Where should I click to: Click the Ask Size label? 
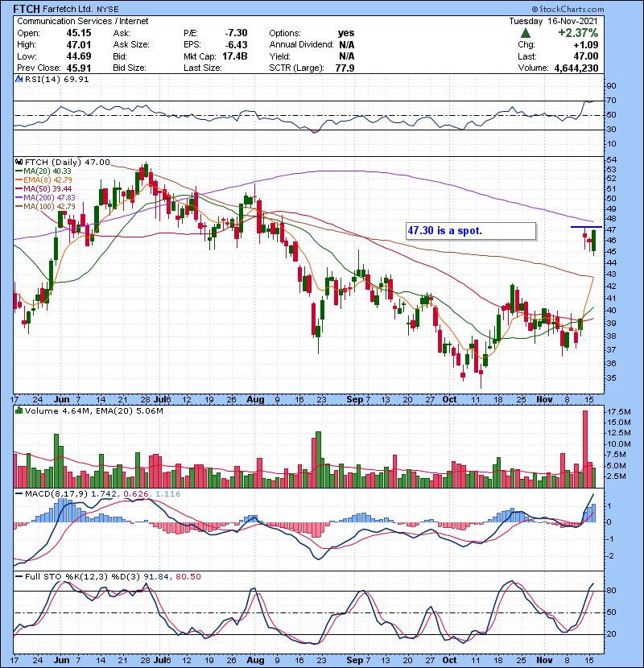tap(131, 44)
